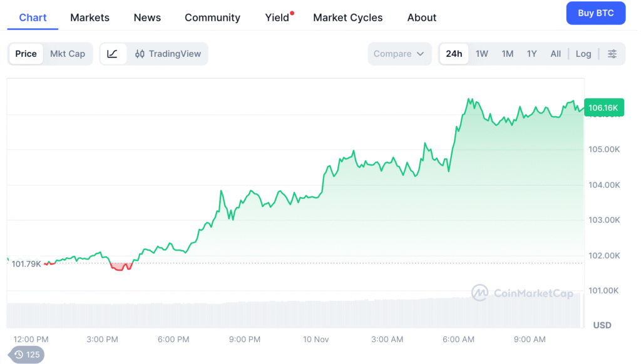Click the green 106.16K price label
The height and width of the screenshot is (364, 641).
[x=603, y=108]
